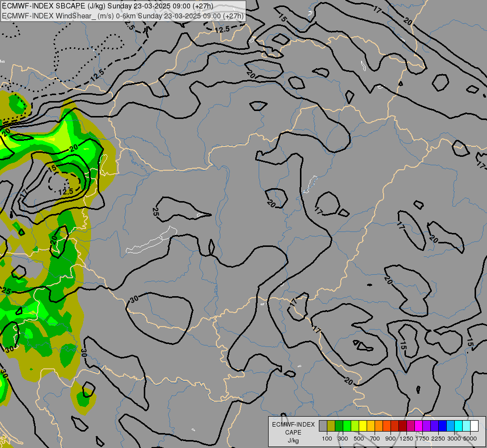
Task: Click the CAPE label in the legend
Action: [x=293, y=433]
